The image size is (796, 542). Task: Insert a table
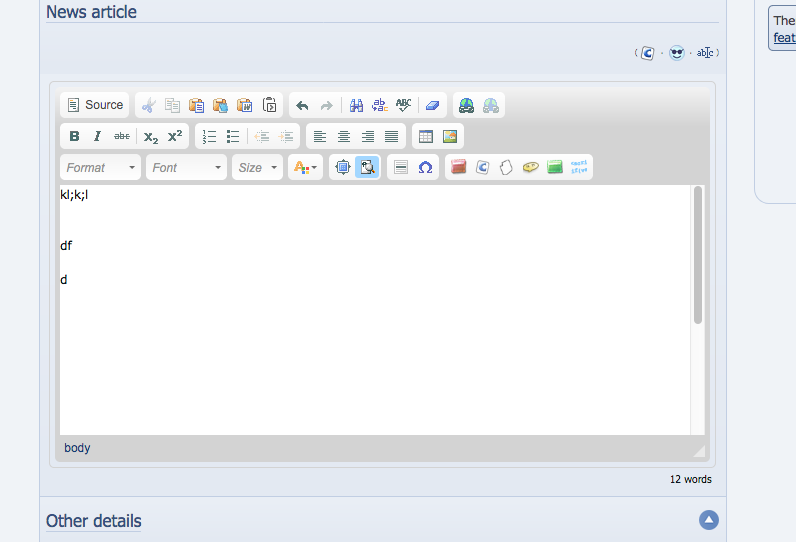click(425, 136)
